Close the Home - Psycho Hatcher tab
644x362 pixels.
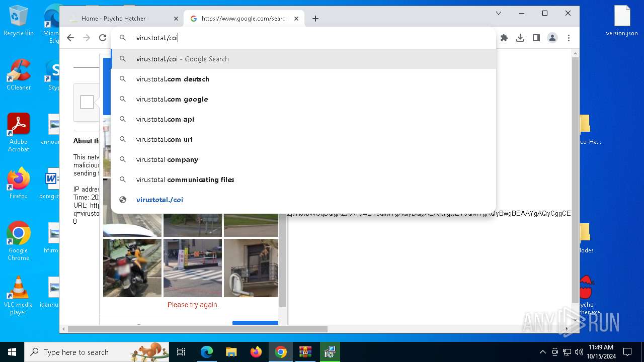point(176,19)
